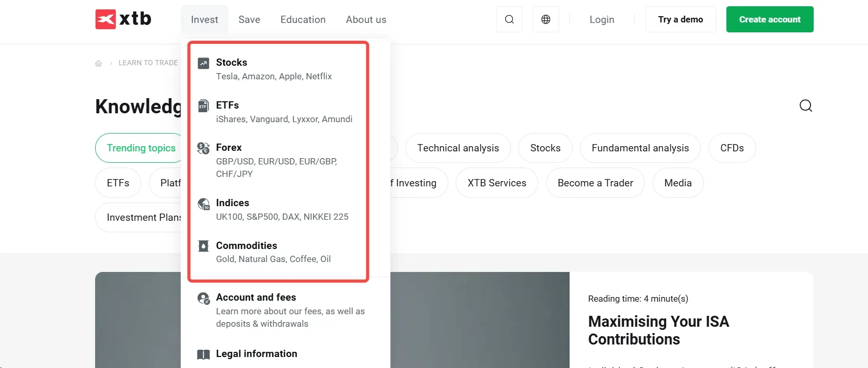Click 'iShares, Vanguard, Lyxxor, Amundi' text
The height and width of the screenshot is (368, 868).
click(x=284, y=119)
